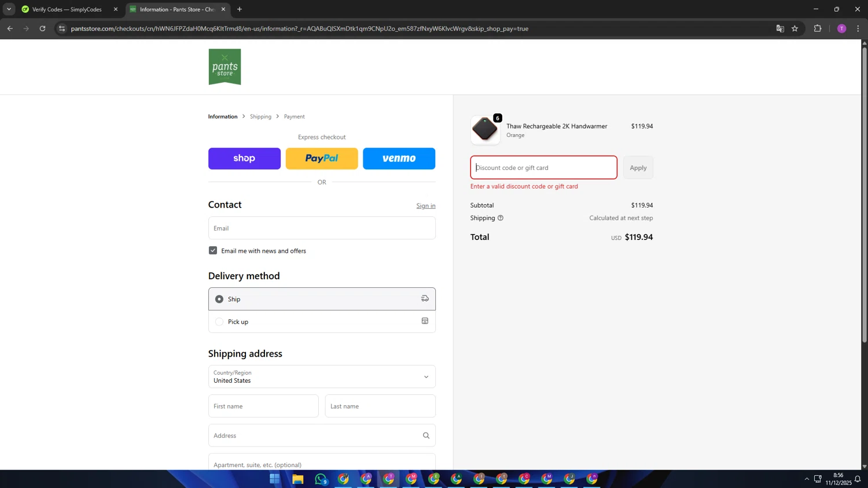Image resolution: width=868 pixels, height=488 pixels.
Task: Go back to the previous page
Action: click(10, 28)
